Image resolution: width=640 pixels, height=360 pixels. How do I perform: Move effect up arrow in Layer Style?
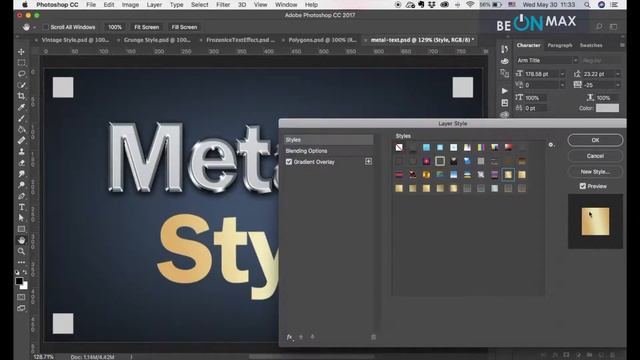click(301, 337)
